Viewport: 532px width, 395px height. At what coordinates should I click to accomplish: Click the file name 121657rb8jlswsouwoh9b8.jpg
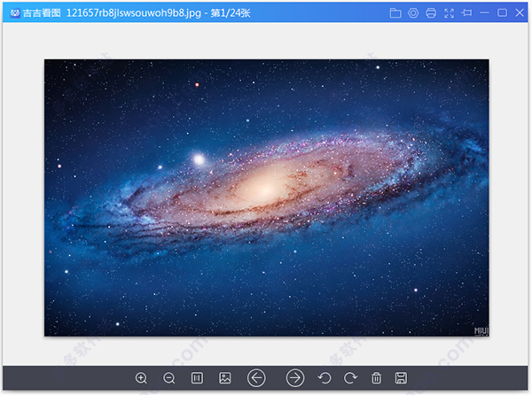point(133,13)
